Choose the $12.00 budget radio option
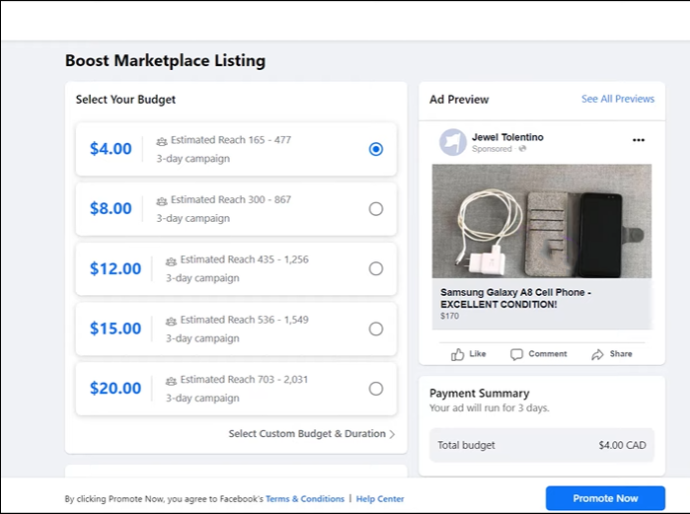690x514 pixels. 376,268
